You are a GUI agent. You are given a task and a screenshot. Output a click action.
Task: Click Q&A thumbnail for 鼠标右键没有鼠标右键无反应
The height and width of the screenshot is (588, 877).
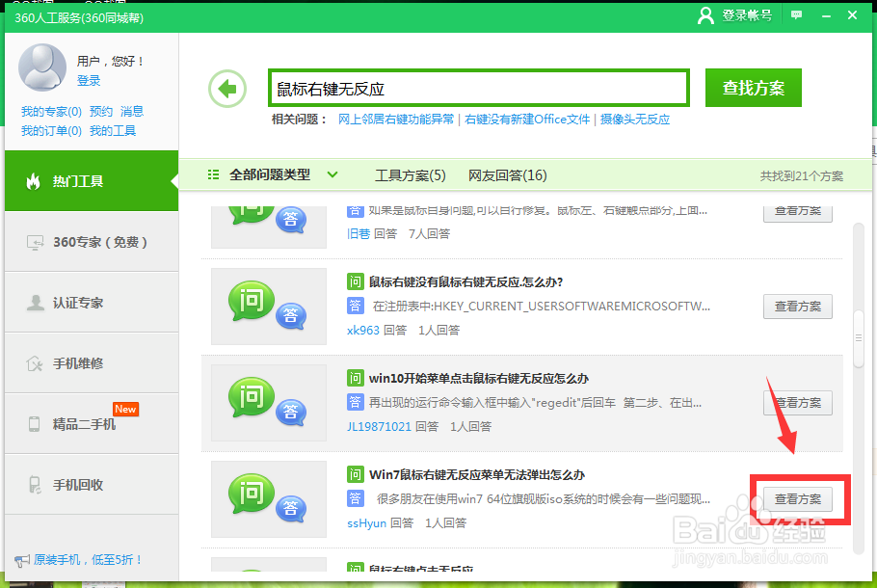pos(269,307)
